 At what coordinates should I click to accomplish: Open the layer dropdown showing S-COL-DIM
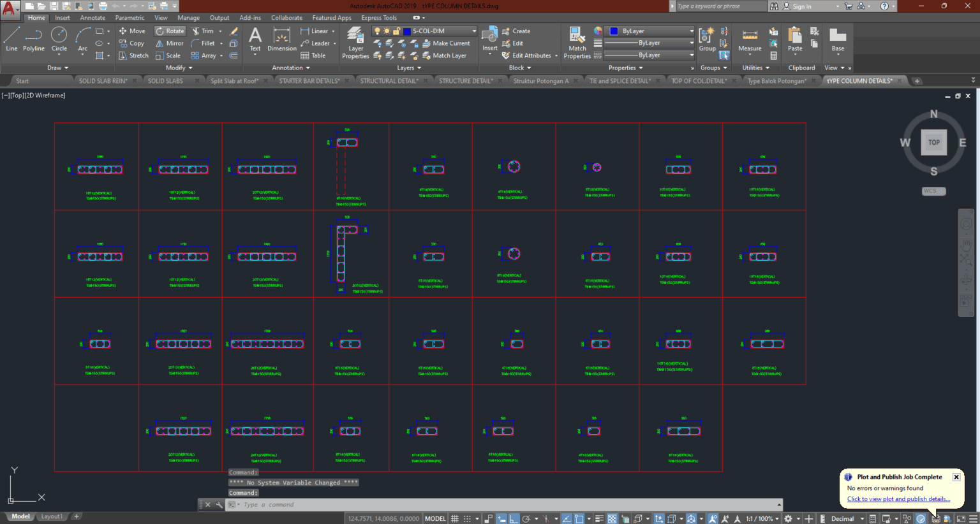click(x=474, y=31)
